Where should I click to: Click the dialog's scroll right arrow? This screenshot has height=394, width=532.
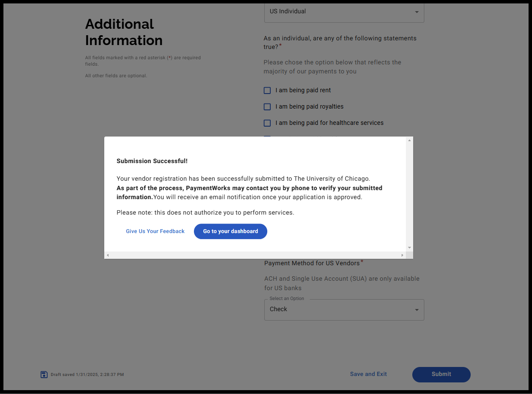coord(402,255)
